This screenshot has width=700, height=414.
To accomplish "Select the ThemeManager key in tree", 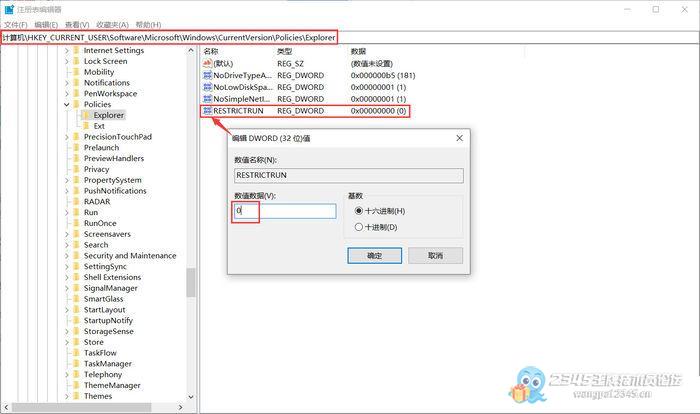I will (x=112, y=385).
